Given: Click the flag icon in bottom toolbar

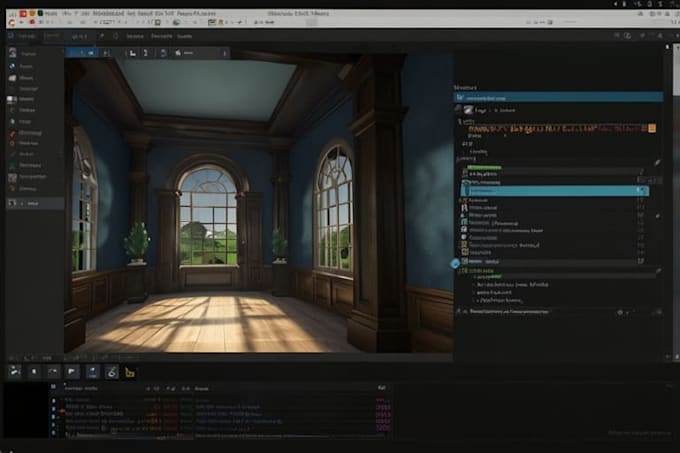Looking at the screenshot, I should 71,372.
